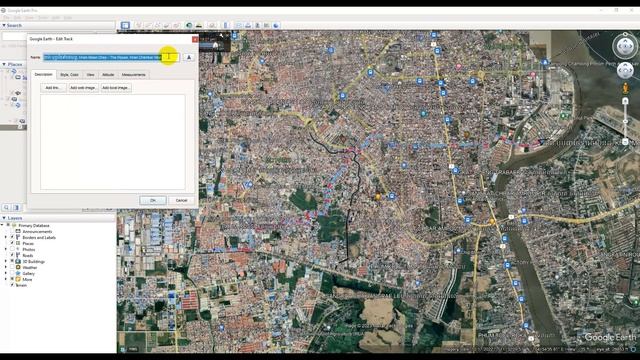The height and width of the screenshot is (360, 640).
Task: Select the Add Image Overlay toolbar icon
Action: [x=167, y=25]
